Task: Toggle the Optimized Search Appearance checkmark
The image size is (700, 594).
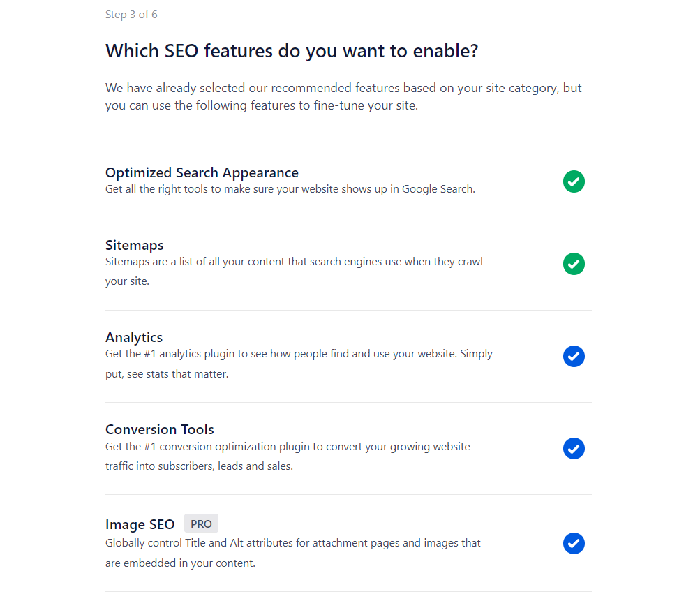Action: [x=574, y=181]
